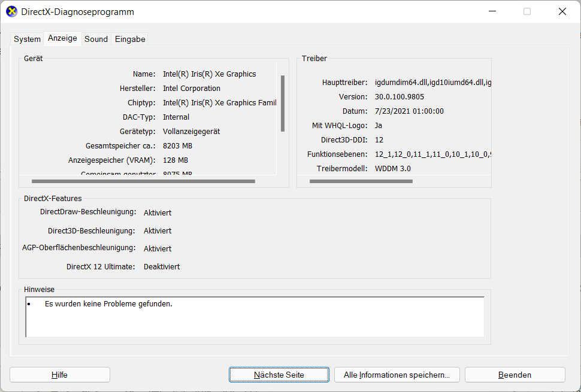Click the 'DirectX 12 Ultimate:' label
This screenshot has width=581, height=392.
tap(101, 267)
